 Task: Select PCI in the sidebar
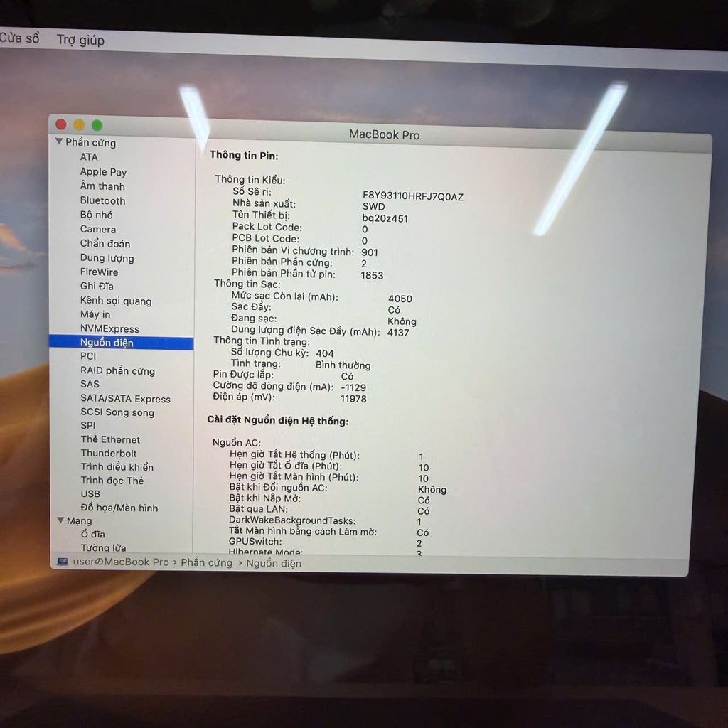[88, 356]
